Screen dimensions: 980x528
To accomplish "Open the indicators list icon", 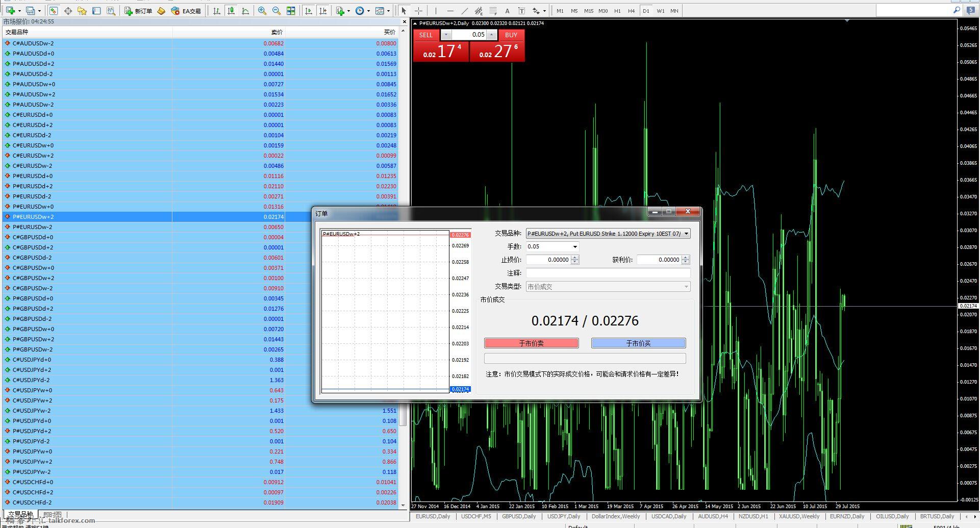I will (340, 11).
